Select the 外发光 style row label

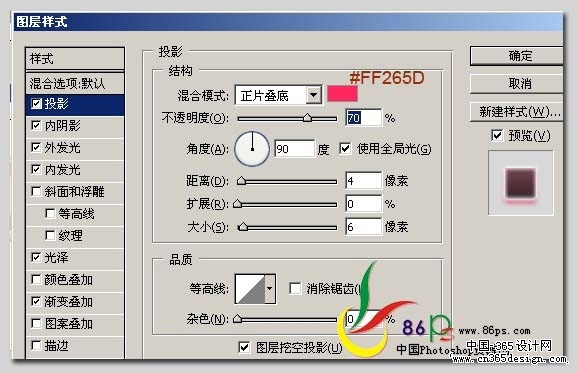(63, 148)
